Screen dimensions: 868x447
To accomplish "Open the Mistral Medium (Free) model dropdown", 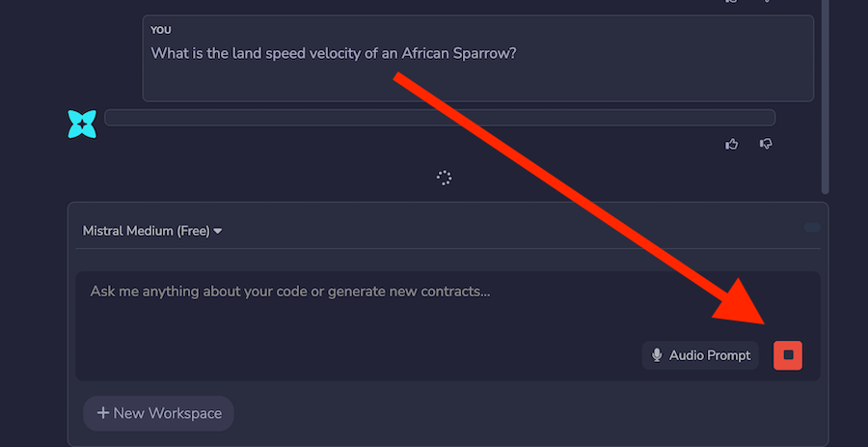I will (x=152, y=231).
